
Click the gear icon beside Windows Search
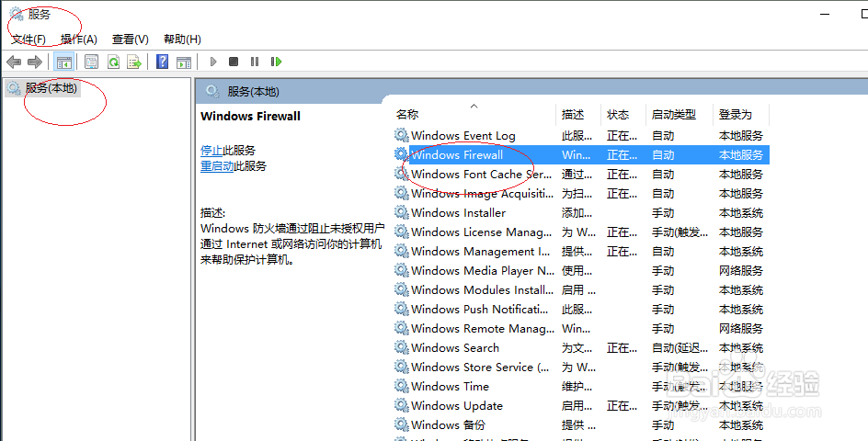401,347
